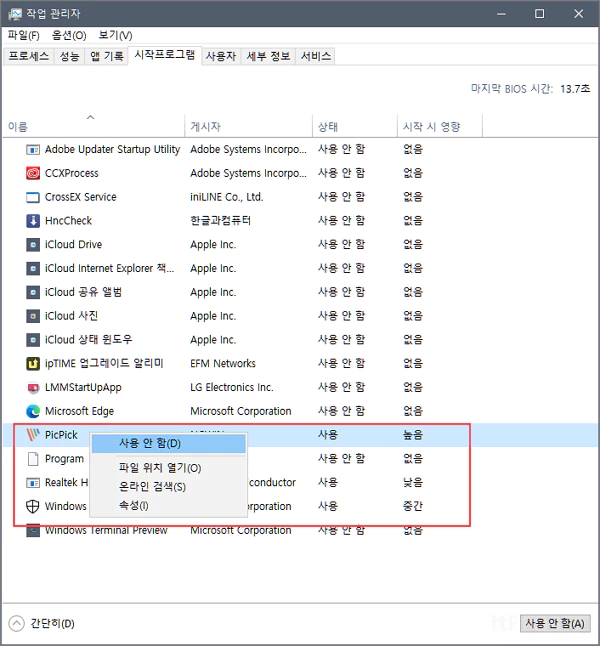Switch to the 세부 정보 tab
Image resolution: width=600 pixels, height=646 pixels.
pos(268,56)
